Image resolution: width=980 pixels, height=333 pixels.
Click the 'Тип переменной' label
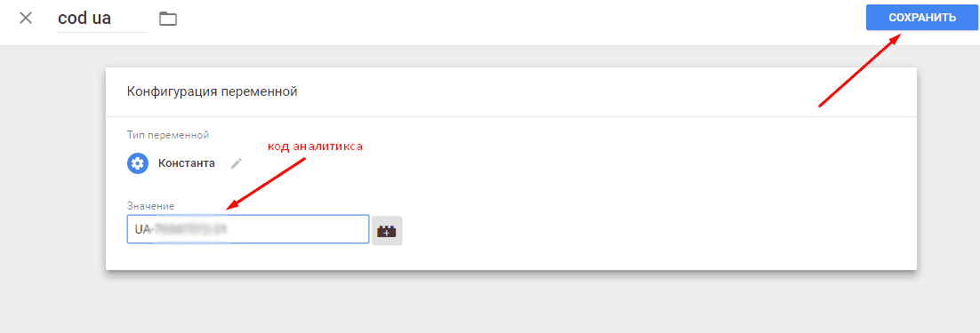pos(167,135)
